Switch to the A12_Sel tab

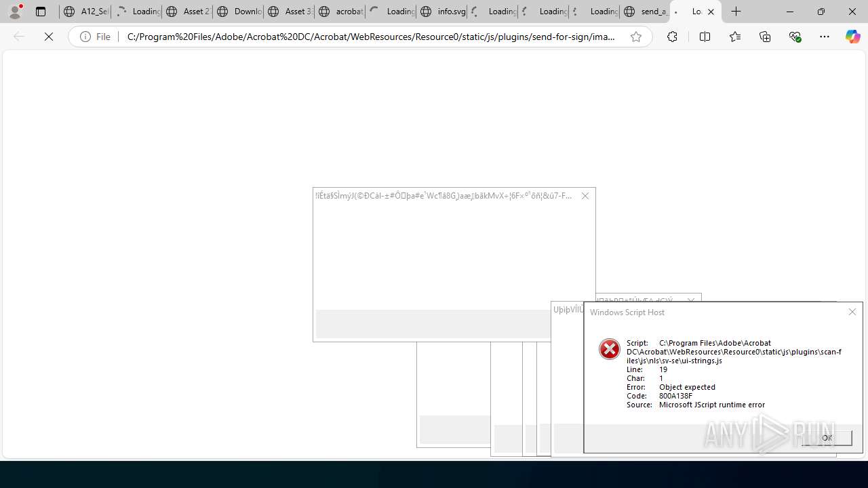(x=85, y=12)
